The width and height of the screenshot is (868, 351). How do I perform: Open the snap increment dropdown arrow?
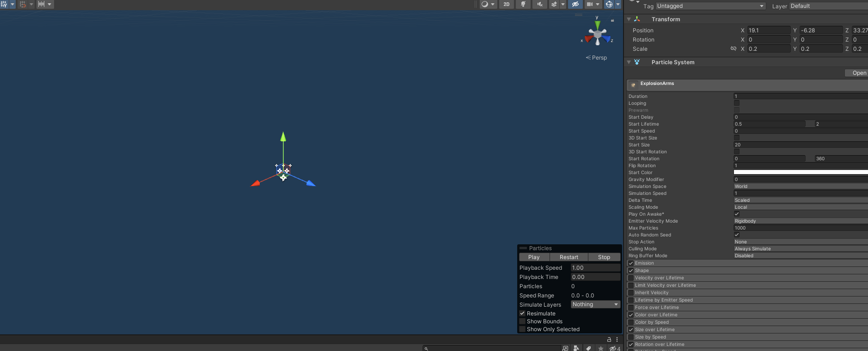pos(49,4)
